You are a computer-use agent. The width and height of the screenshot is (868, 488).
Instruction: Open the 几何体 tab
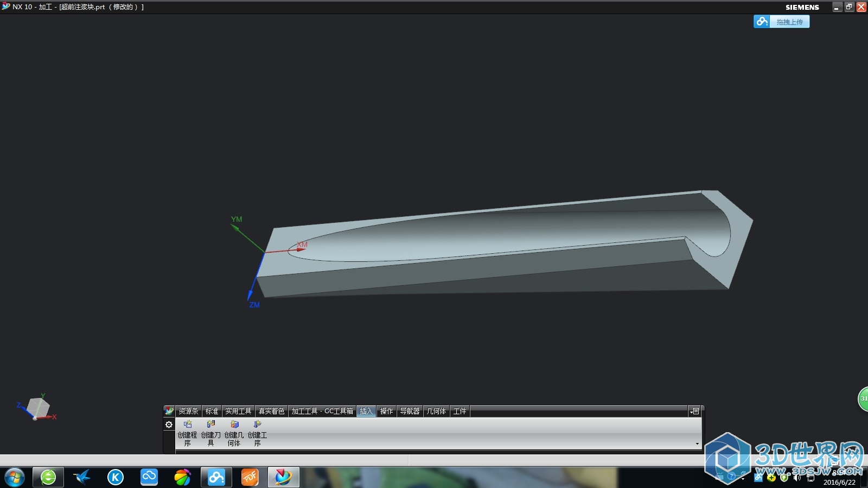tap(436, 412)
